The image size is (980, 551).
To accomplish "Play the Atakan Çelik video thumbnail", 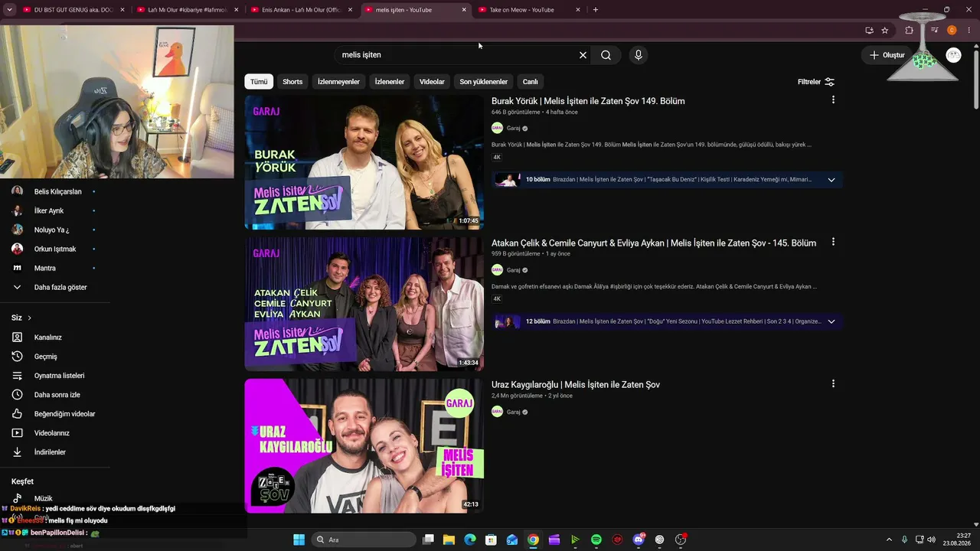I will (x=364, y=304).
